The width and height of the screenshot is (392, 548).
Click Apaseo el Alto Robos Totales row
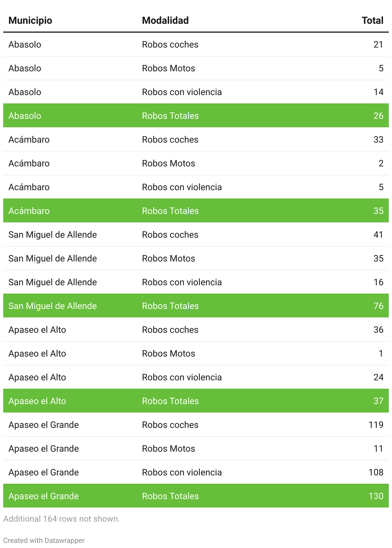(196, 401)
